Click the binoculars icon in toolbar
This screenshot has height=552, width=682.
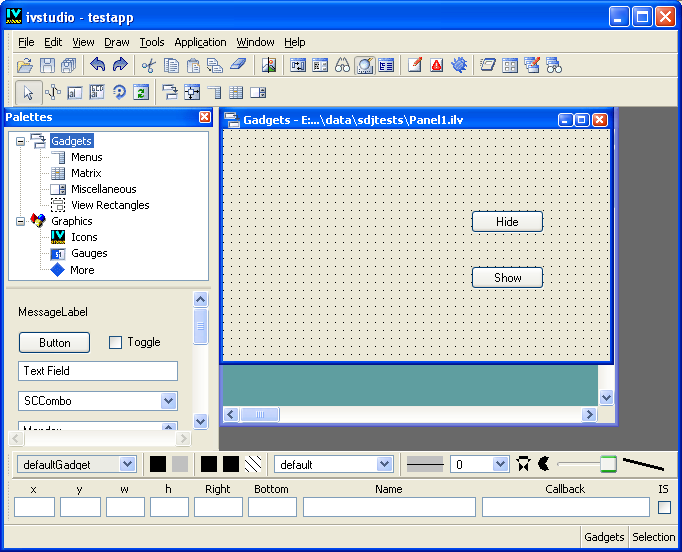coord(342,66)
